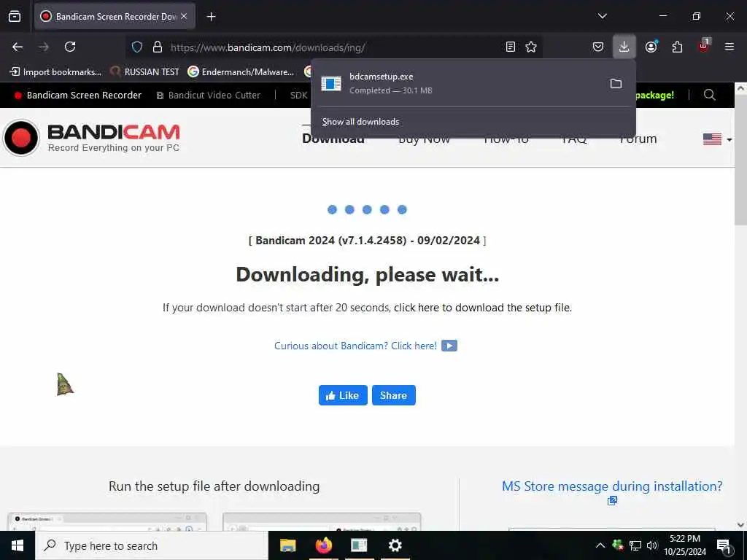Open the language flag dropdown

tap(717, 139)
